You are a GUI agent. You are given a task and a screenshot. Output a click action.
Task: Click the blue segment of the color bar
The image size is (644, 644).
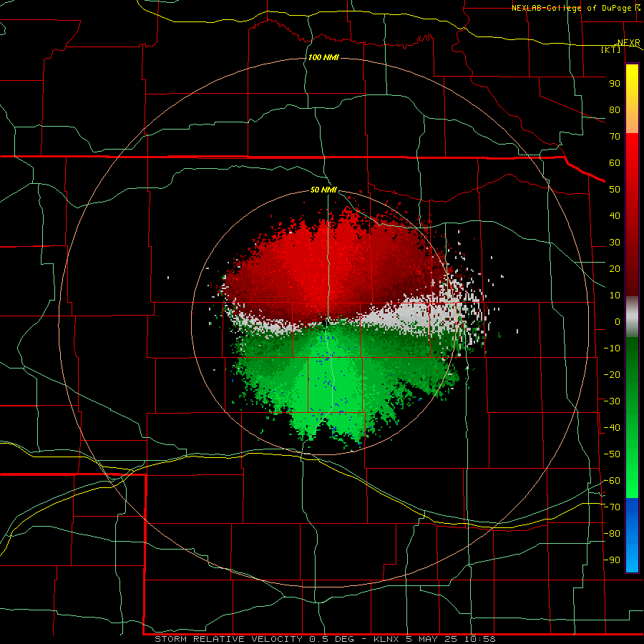(x=632, y=535)
